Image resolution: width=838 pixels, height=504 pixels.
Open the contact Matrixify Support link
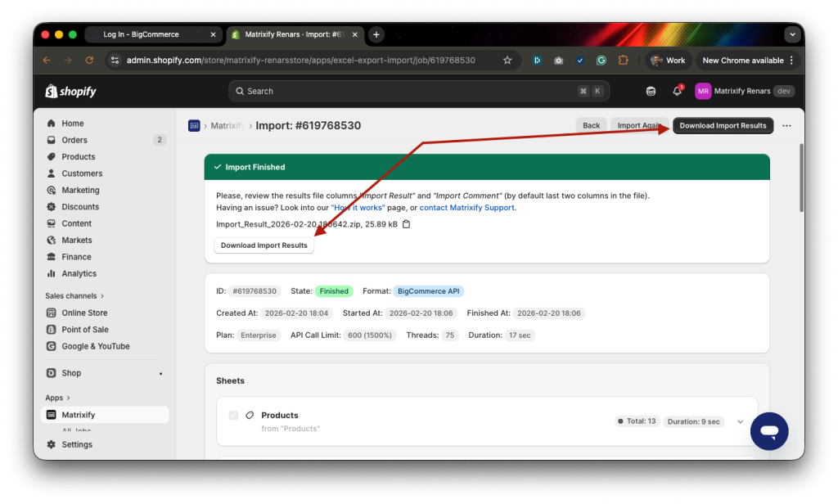pos(466,207)
